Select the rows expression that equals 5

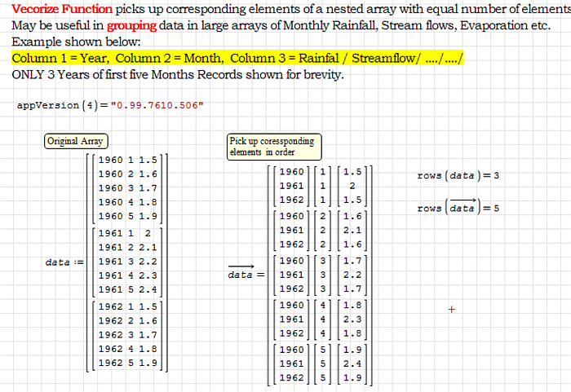[x=458, y=207]
